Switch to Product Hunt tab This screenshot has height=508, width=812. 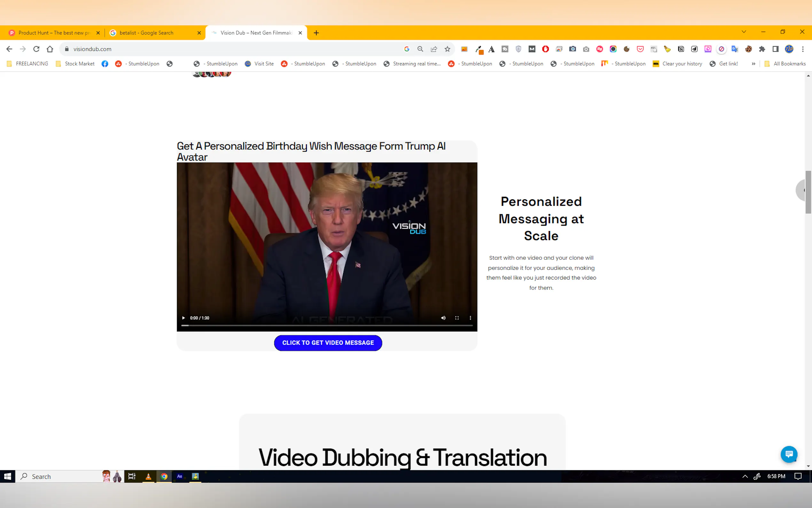54,33
